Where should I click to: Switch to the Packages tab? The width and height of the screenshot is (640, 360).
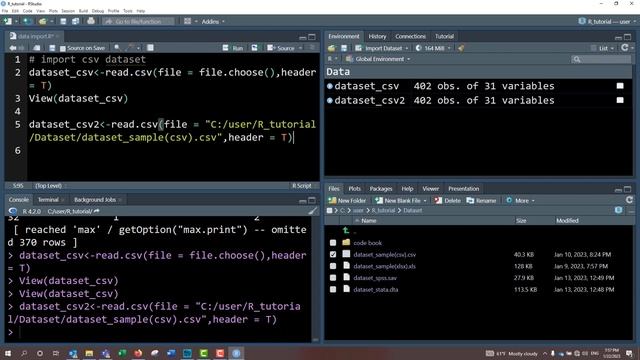click(381, 189)
